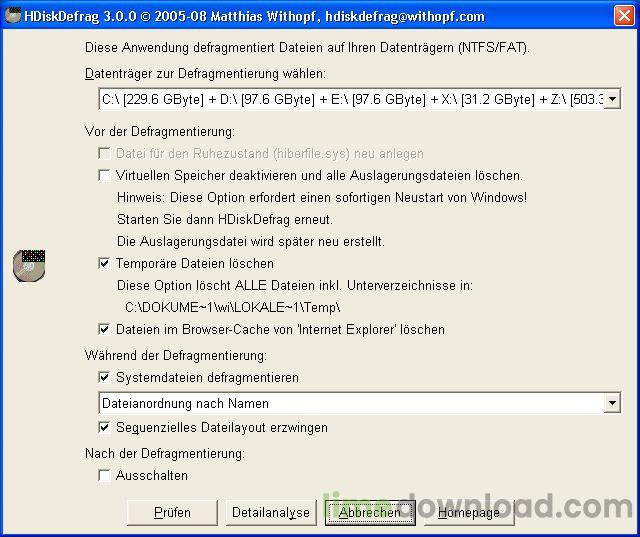This screenshot has width=640, height=537.
Task: Click 'Während der Defragmentierung:' heading
Action: 176,355
